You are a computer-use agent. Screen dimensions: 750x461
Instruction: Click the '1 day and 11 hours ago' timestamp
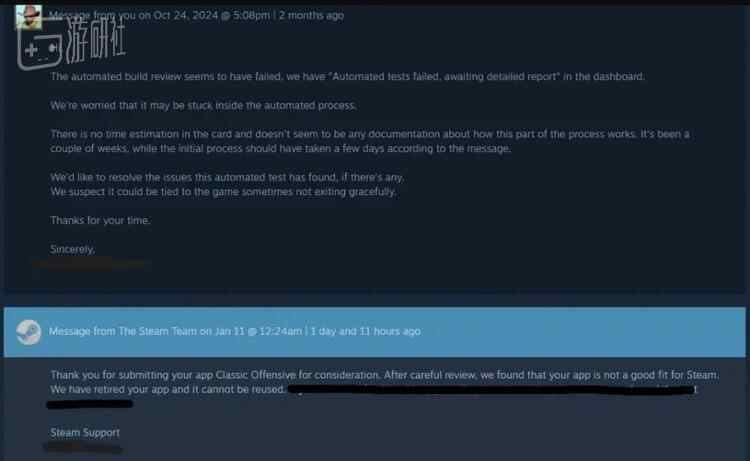click(x=366, y=331)
